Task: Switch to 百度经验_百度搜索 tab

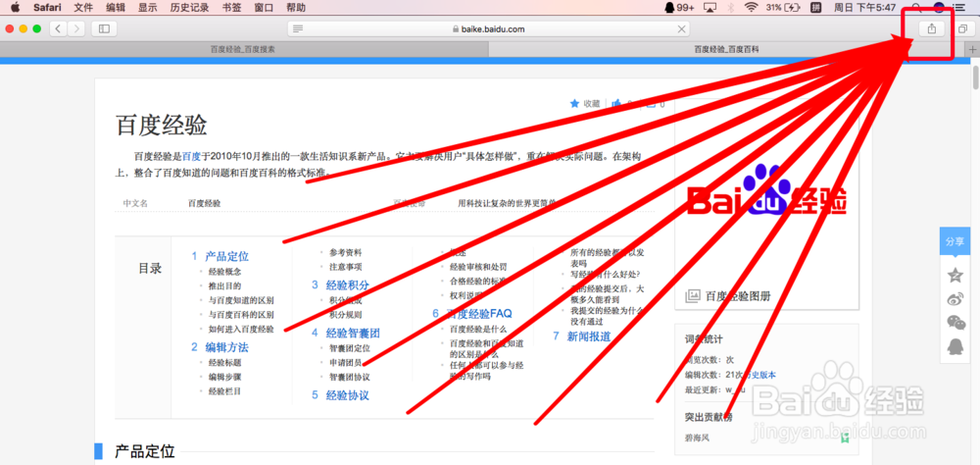Action: pyautogui.click(x=244, y=49)
